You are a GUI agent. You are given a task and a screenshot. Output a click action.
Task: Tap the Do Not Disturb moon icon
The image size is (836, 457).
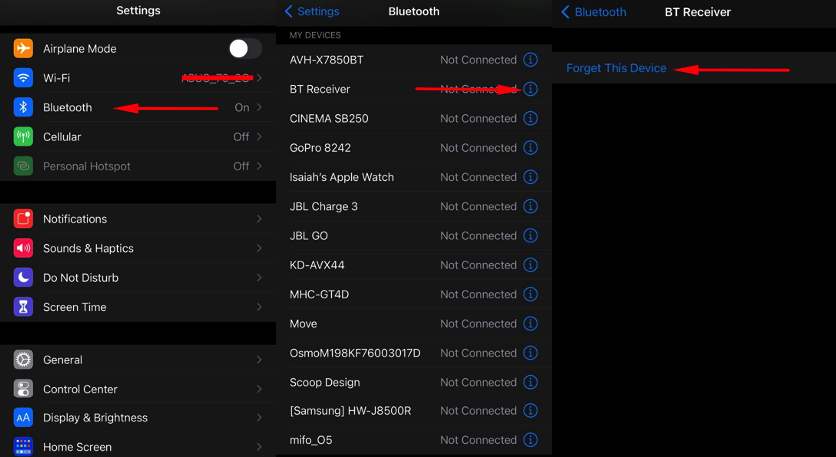[x=23, y=277]
